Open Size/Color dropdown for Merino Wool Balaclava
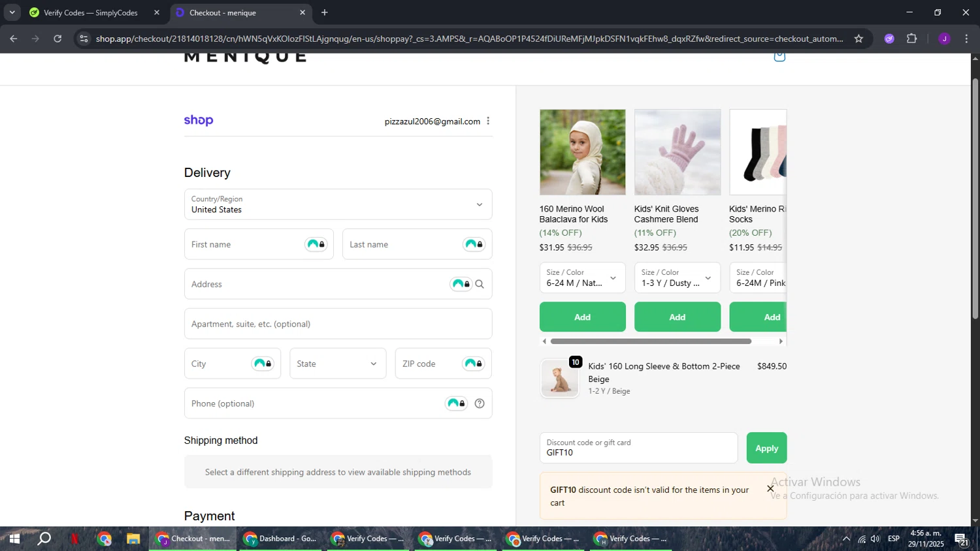The image size is (980, 551). (582, 277)
